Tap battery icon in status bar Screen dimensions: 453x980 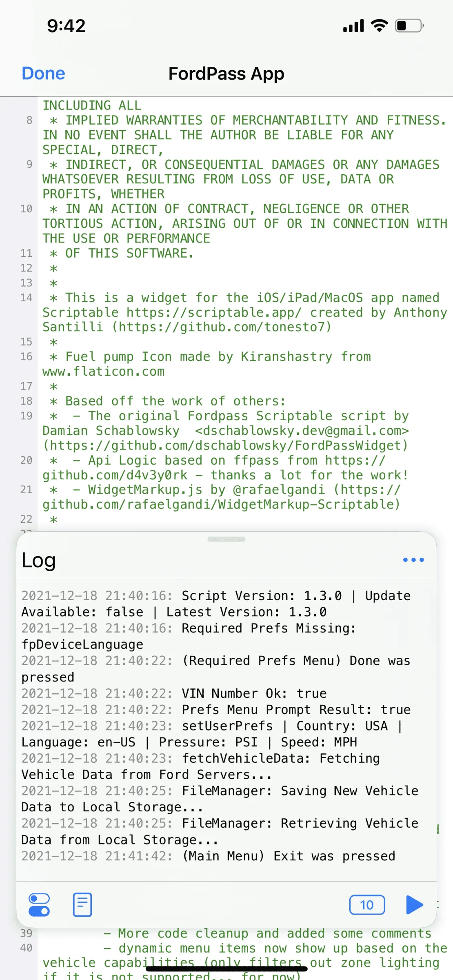click(410, 26)
